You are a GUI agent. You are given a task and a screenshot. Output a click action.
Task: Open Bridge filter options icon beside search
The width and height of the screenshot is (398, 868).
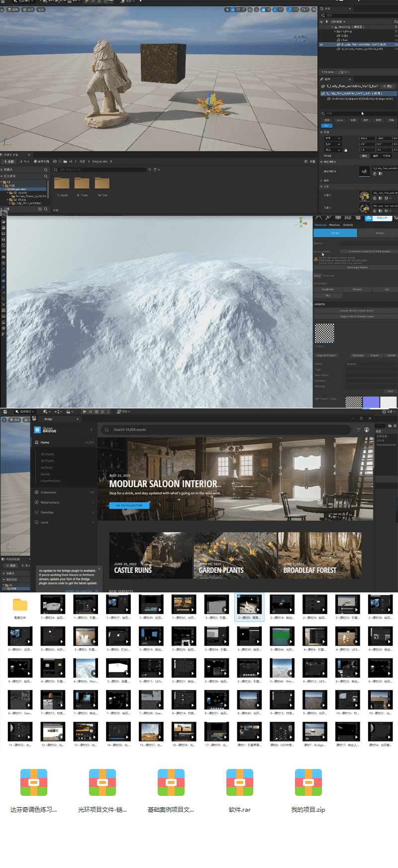click(x=358, y=430)
